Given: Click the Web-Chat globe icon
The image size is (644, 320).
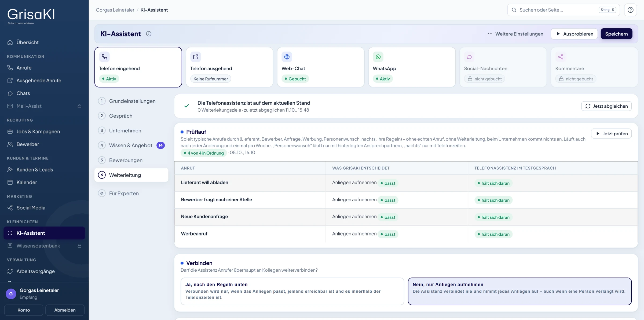Looking at the screenshot, I should 287,57.
